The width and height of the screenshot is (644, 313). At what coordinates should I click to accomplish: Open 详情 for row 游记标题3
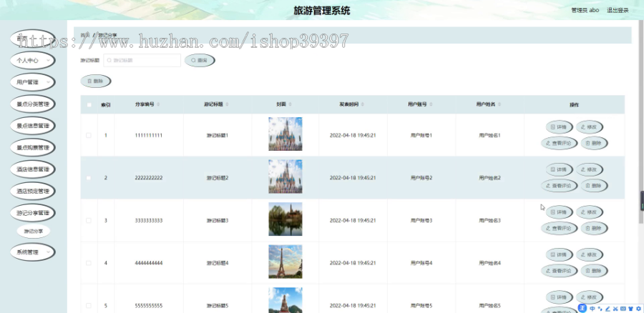[559, 212]
